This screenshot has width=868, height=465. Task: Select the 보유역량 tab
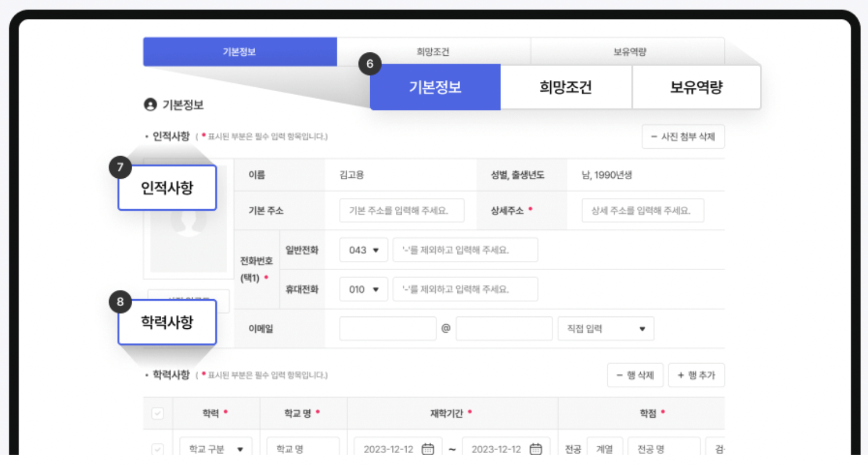coord(696,87)
